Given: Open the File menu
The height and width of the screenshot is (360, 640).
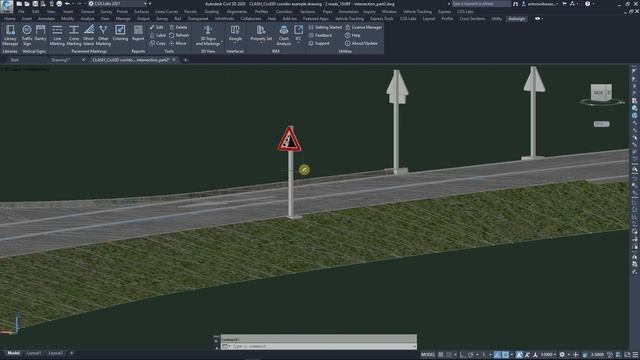Looking at the screenshot, I should [x=21, y=12].
